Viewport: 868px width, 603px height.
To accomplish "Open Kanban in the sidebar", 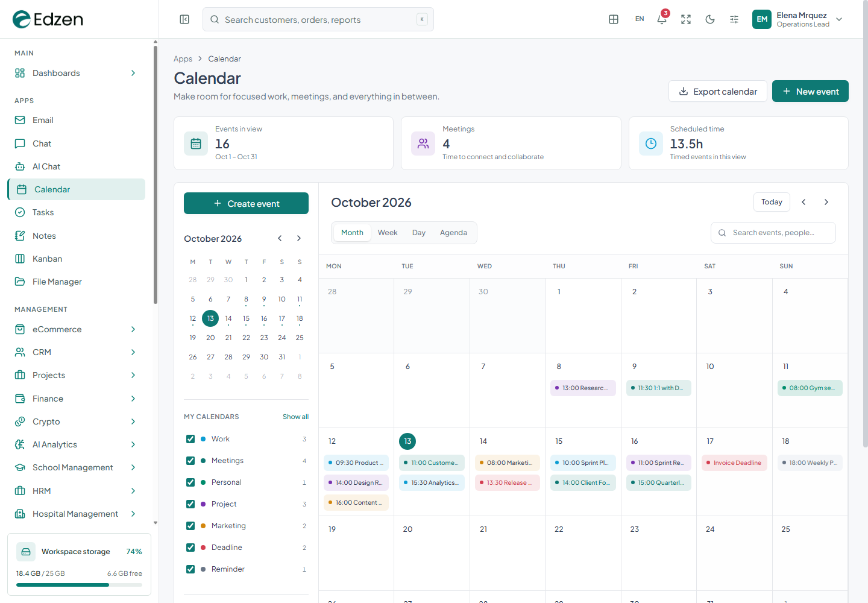I will point(76,259).
